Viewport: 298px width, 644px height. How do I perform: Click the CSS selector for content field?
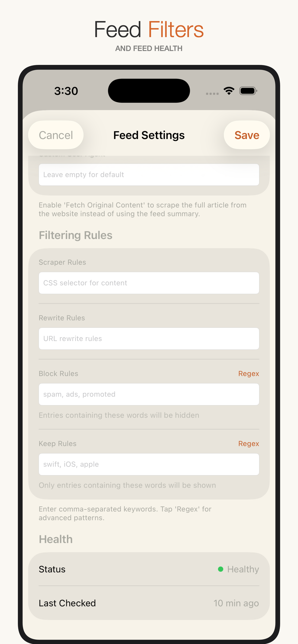pos(149,283)
